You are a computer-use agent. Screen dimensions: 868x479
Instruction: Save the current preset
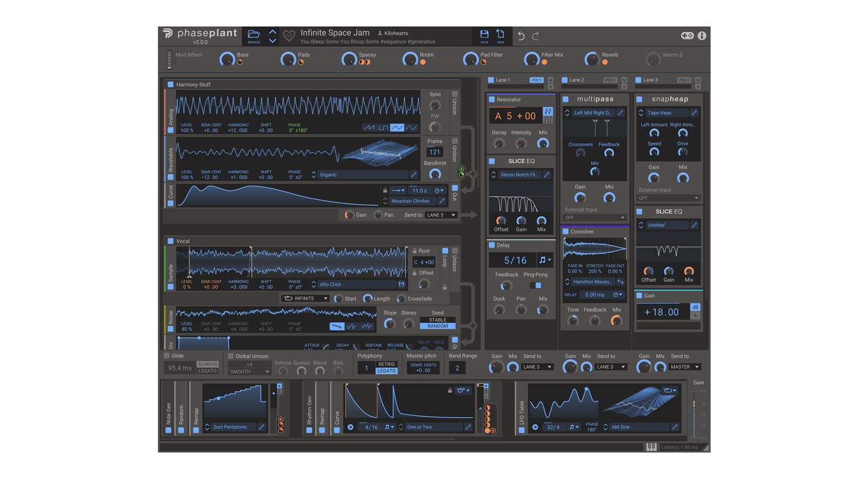(484, 36)
